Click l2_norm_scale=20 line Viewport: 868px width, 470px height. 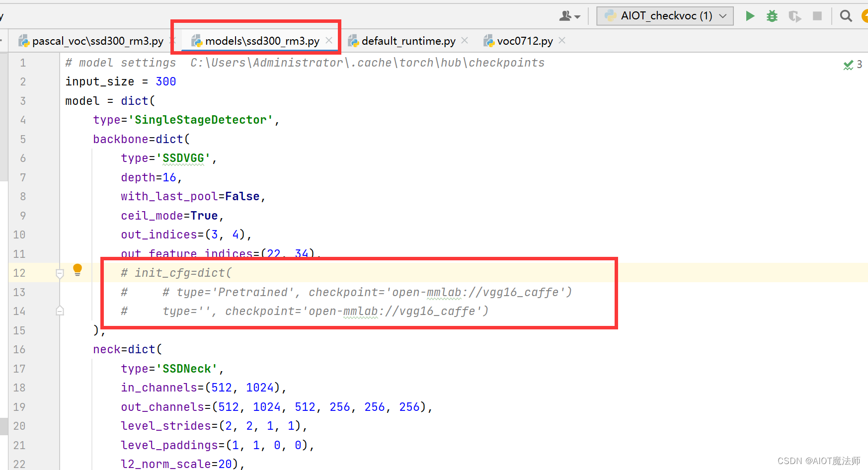[x=182, y=464]
